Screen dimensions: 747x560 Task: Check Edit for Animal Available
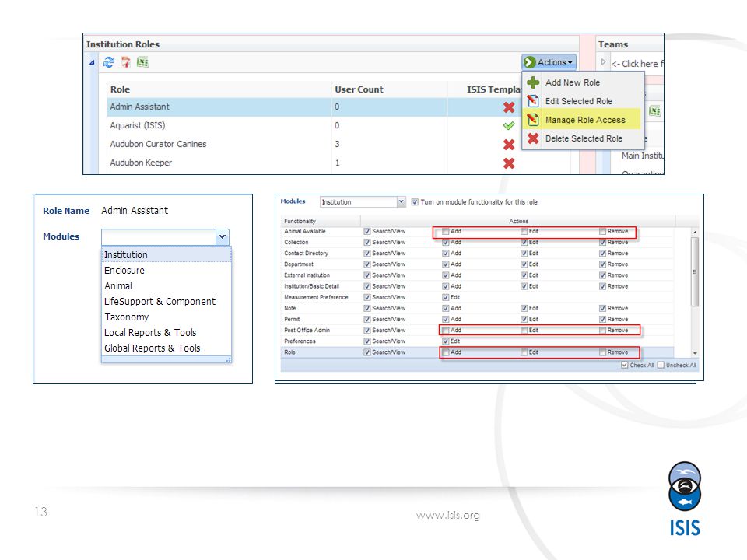click(x=524, y=232)
